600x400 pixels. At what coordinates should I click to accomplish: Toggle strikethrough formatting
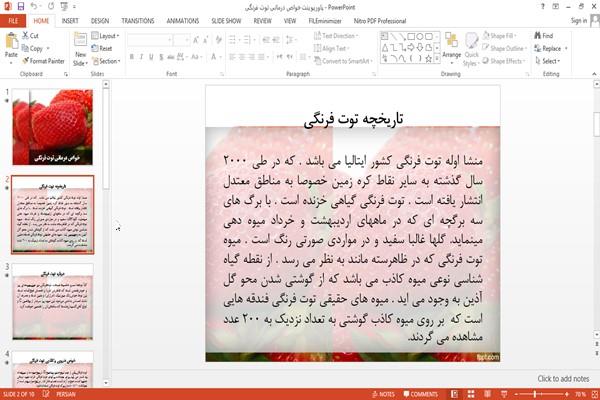coord(170,57)
